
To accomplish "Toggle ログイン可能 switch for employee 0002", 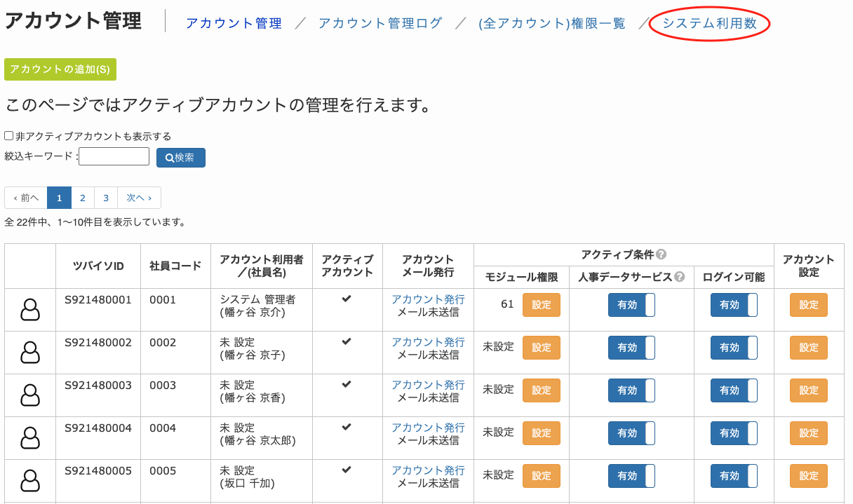I will pos(734,348).
